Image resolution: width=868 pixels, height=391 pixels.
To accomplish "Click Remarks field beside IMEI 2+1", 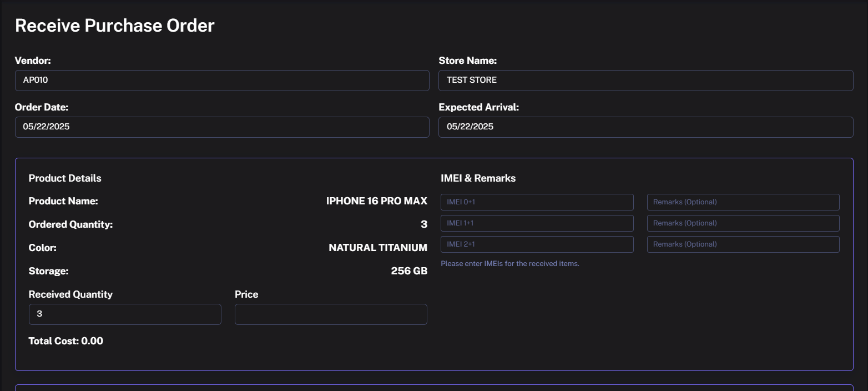I will pos(743,244).
